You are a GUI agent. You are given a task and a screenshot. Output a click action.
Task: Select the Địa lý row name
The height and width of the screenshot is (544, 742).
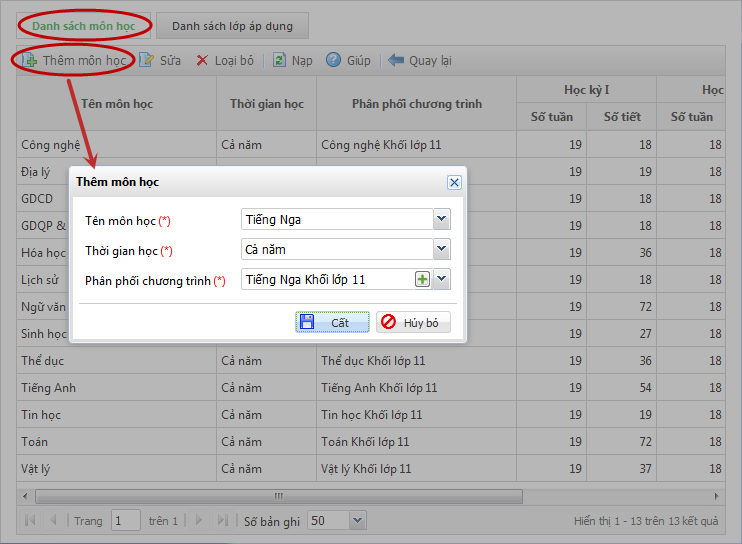35,172
